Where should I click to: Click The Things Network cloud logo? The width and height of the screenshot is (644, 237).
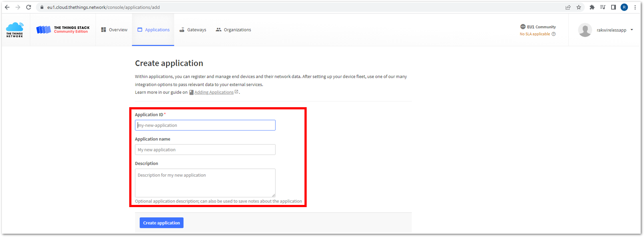(x=15, y=30)
